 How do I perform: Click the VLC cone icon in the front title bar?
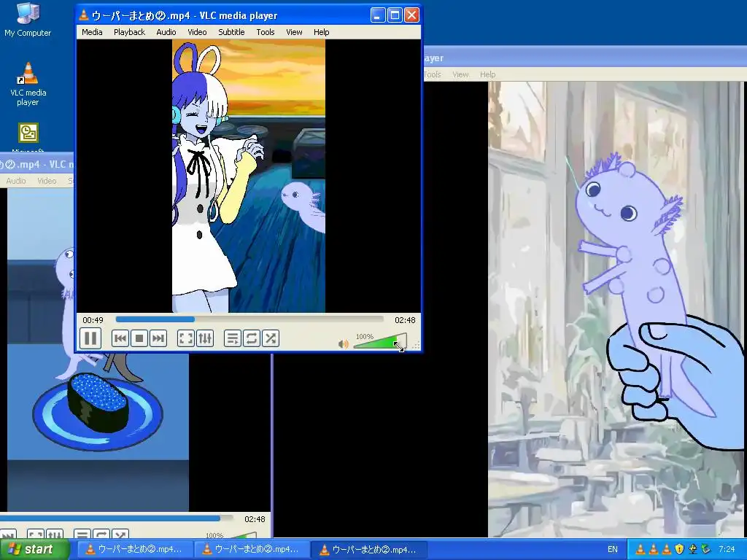(84, 15)
